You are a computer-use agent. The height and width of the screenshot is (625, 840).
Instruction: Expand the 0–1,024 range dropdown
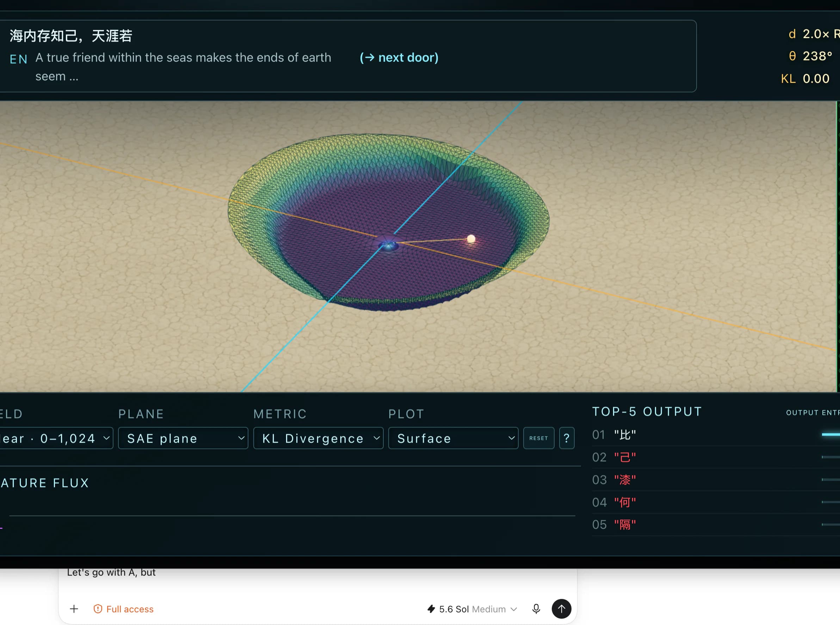tap(56, 438)
